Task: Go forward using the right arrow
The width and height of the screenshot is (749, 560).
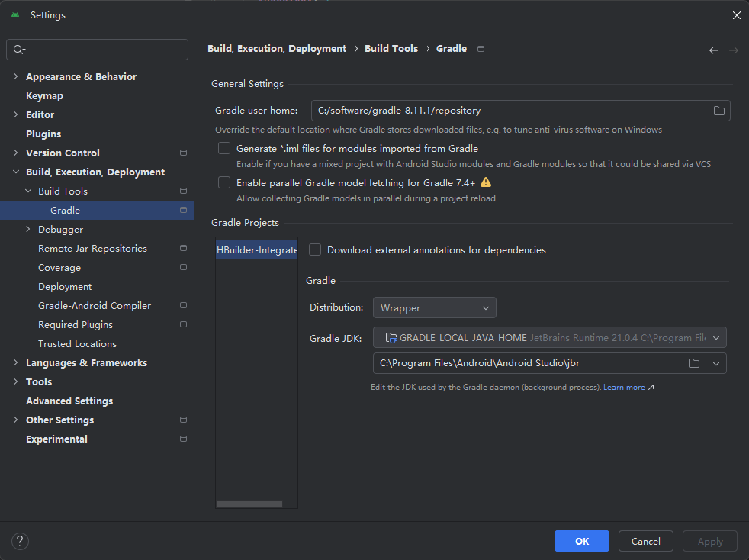Action: pos(734,50)
